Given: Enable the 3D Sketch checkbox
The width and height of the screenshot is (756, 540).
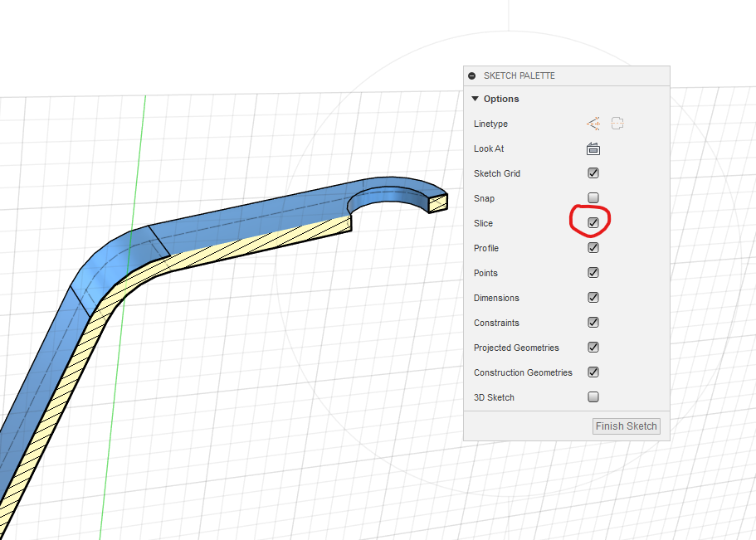Looking at the screenshot, I should [x=593, y=397].
